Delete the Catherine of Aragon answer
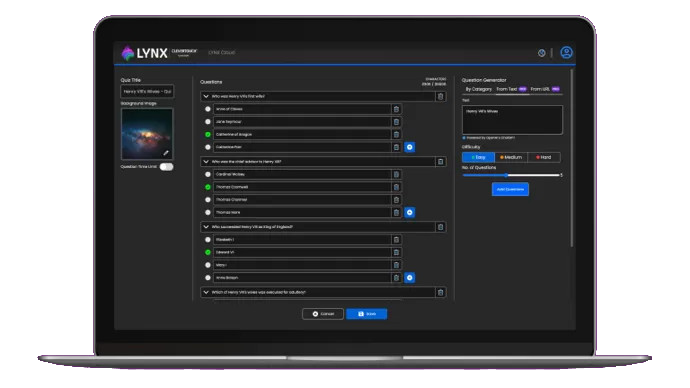The width and height of the screenshot is (690, 388). (396, 135)
